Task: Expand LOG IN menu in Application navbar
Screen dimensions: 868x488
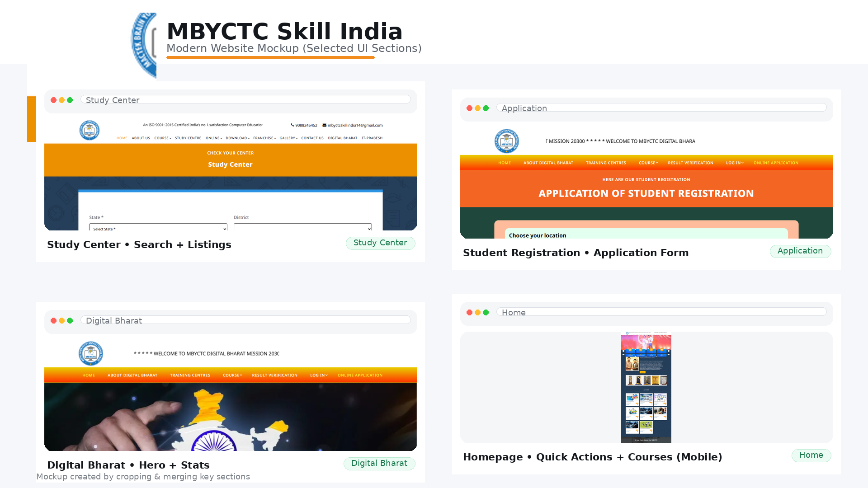Action: [x=735, y=163]
